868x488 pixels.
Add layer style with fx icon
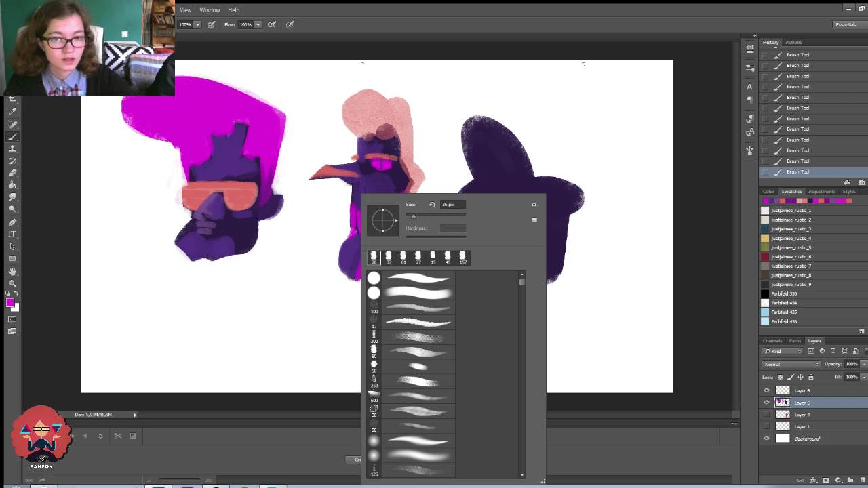pyautogui.click(x=812, y=480)
